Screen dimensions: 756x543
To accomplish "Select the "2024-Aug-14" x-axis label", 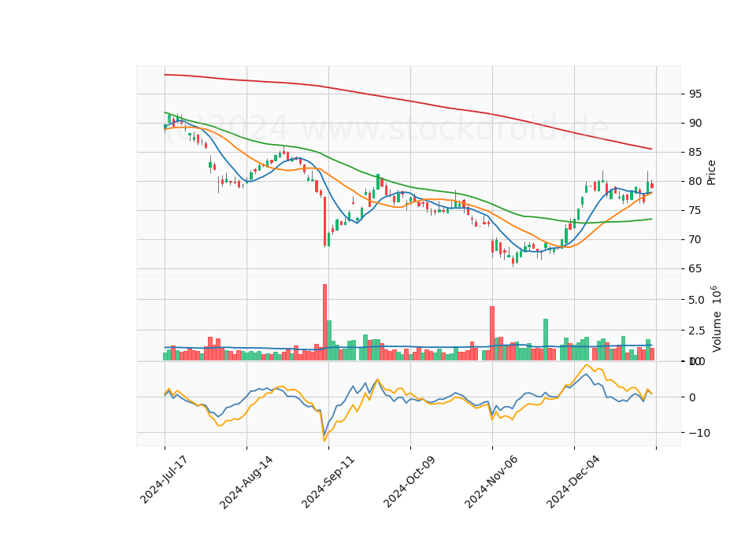I will point(246,482).
